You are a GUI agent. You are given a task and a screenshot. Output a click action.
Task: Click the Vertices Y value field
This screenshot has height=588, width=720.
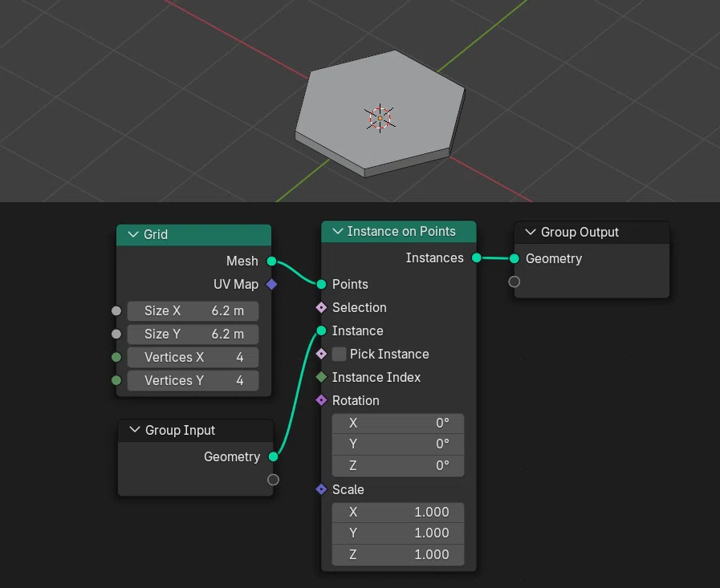tap(193, 380)
